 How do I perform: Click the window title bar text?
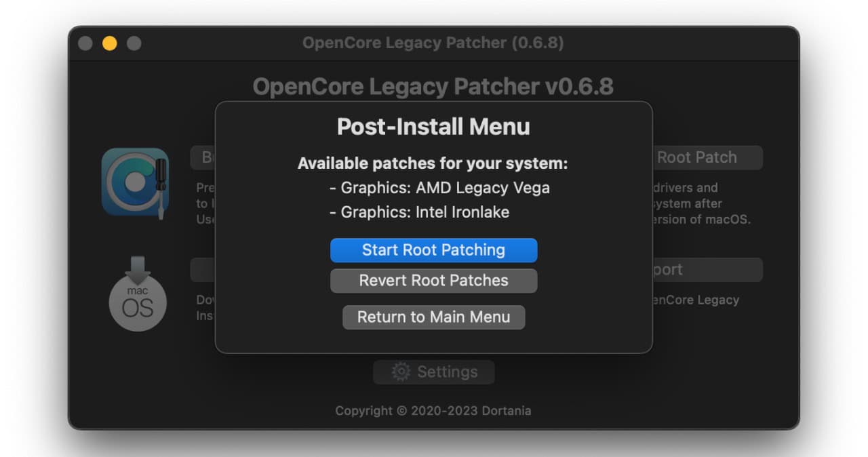coord(433,43)
